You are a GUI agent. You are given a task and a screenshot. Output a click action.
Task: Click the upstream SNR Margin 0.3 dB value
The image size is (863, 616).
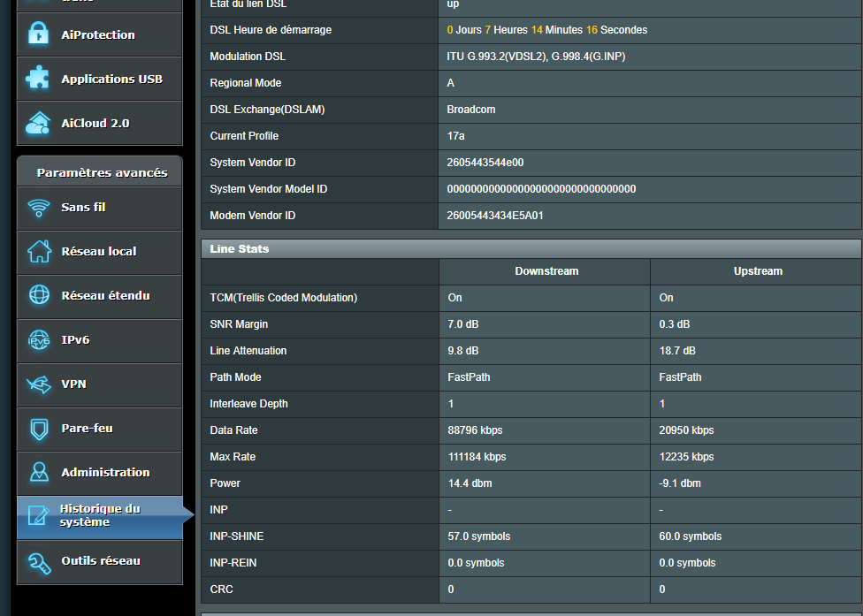coord(675,324)
